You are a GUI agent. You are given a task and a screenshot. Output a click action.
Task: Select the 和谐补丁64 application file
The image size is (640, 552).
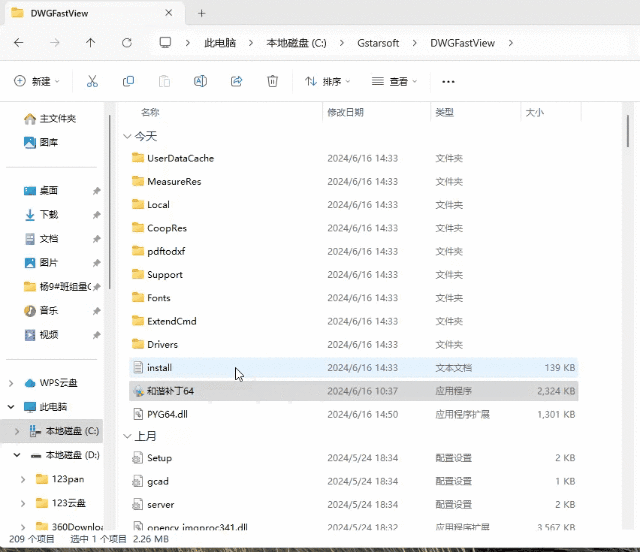353,391
